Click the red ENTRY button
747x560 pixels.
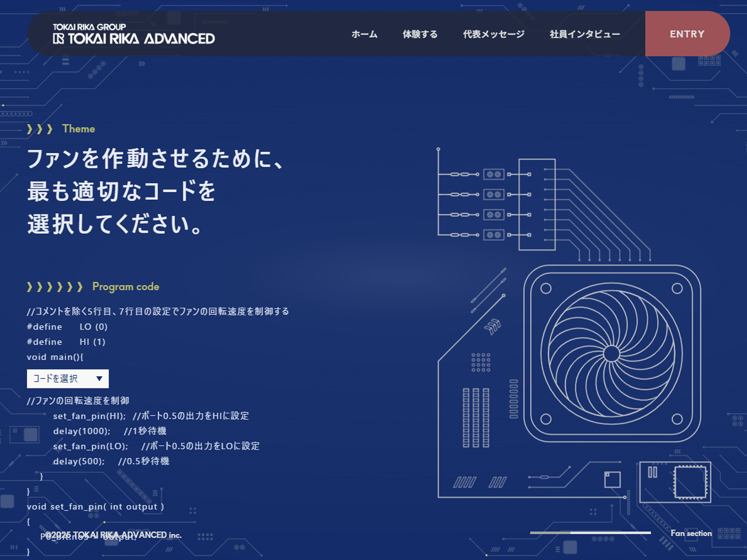point(687,34)
